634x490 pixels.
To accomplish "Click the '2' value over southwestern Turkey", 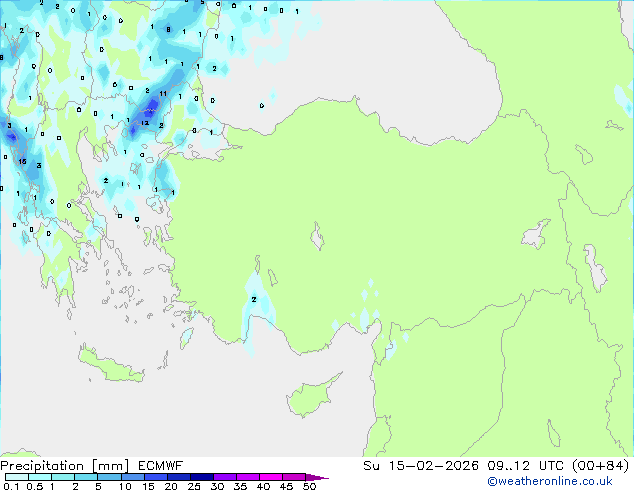I will click(x=254, y=300).
